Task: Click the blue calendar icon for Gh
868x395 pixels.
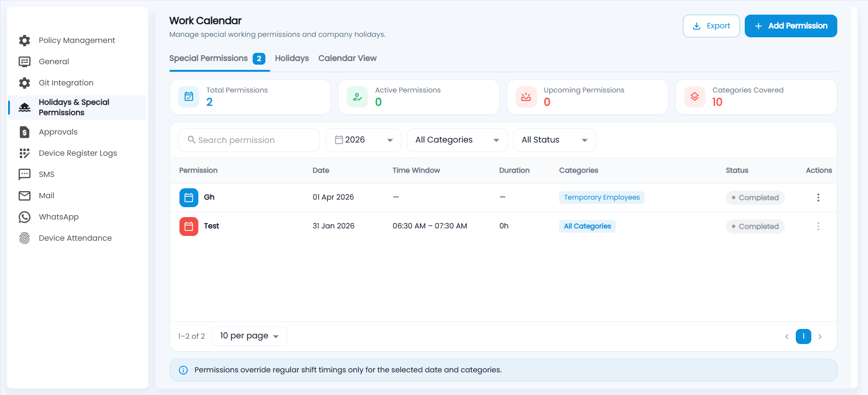Action: pyautogui.click(x=189, y=198)
